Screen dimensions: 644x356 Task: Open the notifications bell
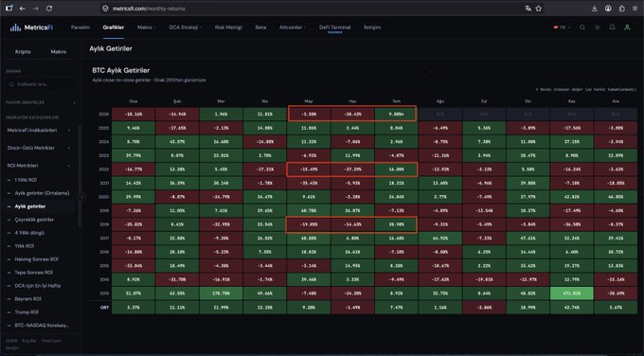tap(612, 27)
